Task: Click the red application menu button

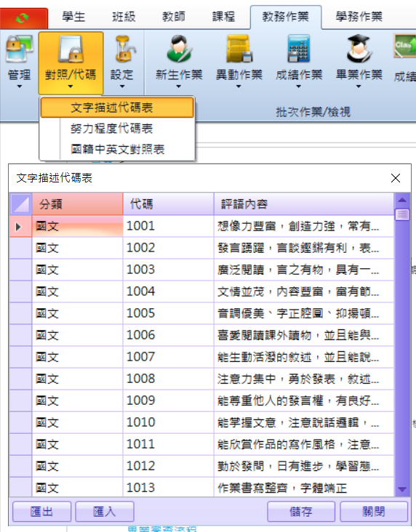Action: point(24,18)
